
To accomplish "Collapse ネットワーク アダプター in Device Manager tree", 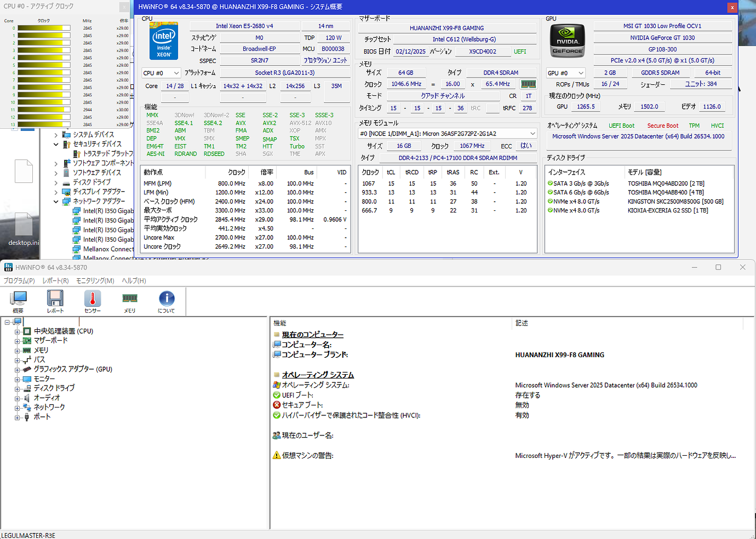I will click(x=56, y=201).
